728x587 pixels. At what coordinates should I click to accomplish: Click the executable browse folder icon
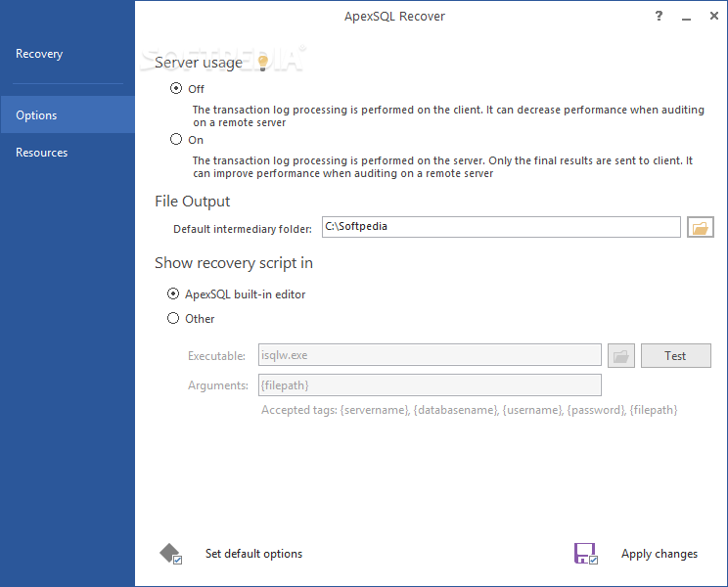point(620,356)
